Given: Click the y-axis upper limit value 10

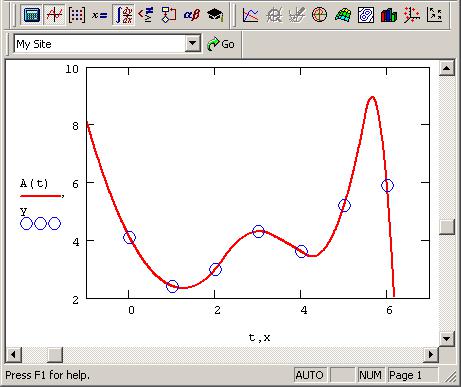Looking at the screenshot, I should 72,69.
